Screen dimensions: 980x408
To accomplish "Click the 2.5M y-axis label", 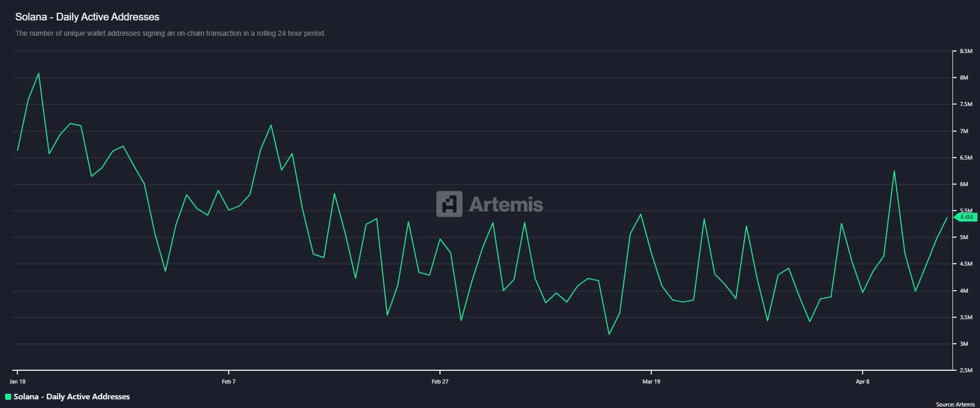I will [966, 371].
